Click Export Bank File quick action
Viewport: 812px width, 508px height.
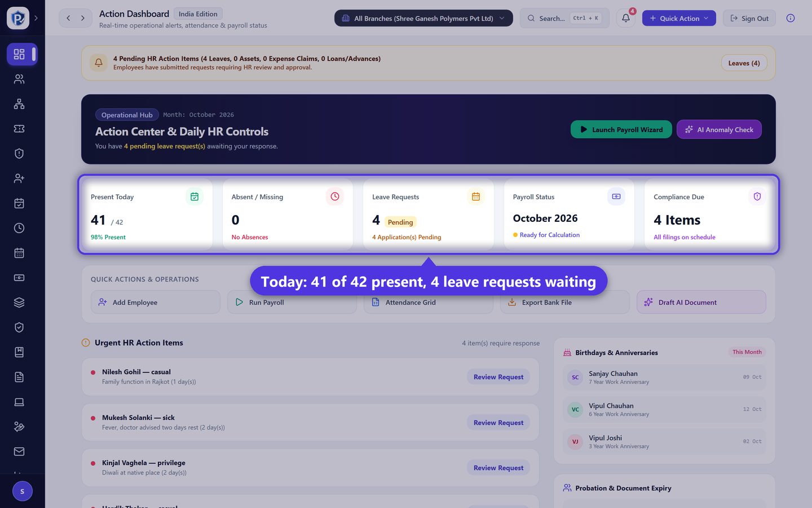click(565, 302)
